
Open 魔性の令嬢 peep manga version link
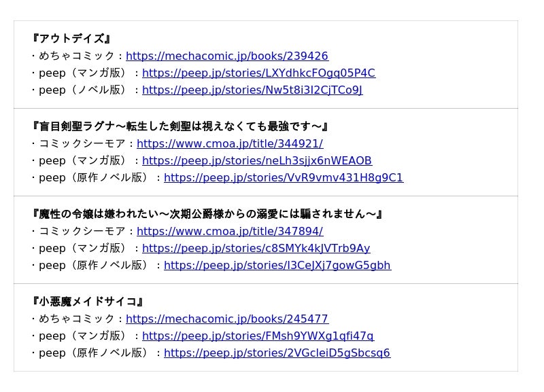pyautogui.click(x=256, y=249)
